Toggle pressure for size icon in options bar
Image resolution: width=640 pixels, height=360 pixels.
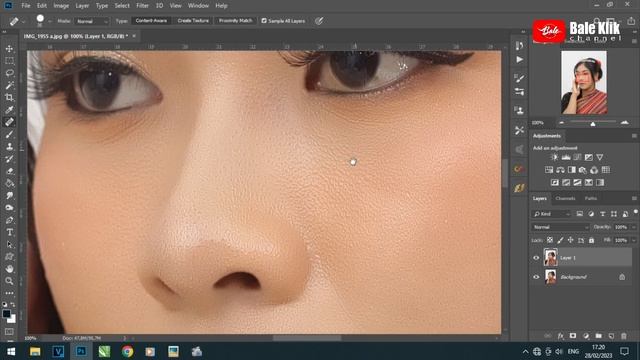point(319,21)
